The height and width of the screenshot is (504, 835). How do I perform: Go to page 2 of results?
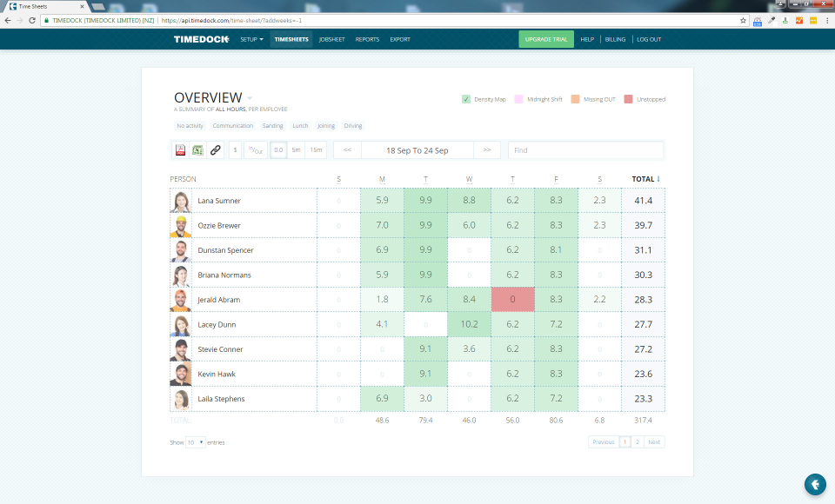point(638,441)
